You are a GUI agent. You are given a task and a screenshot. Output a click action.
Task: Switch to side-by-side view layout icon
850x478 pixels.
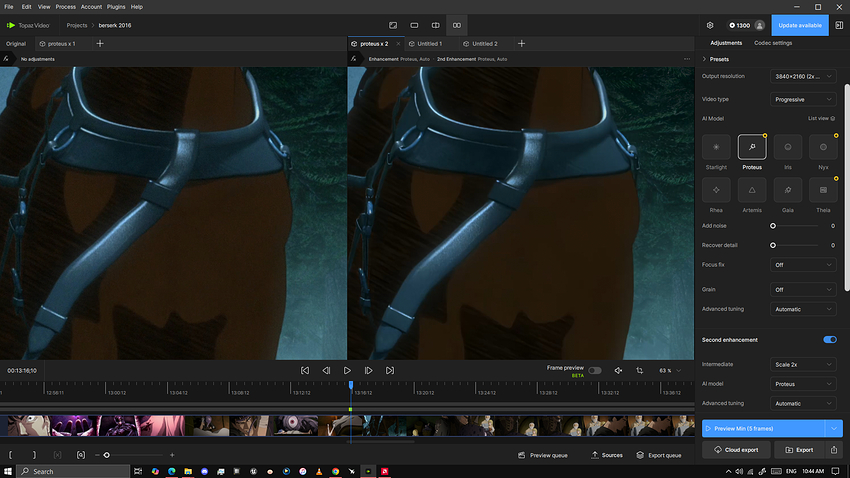(457, 25)
